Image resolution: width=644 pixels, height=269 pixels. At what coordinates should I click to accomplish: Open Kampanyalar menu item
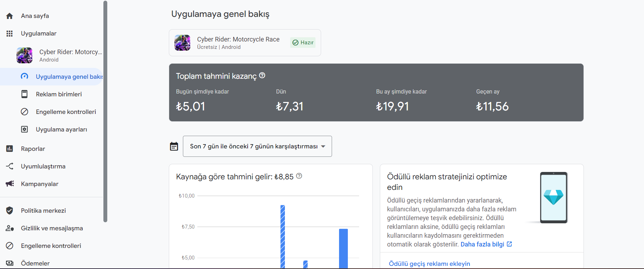tap(40, 184)
